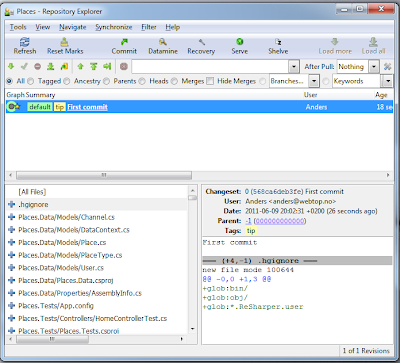
Task: Select the Branches filter radio button
Action: (x=263, y=81)
